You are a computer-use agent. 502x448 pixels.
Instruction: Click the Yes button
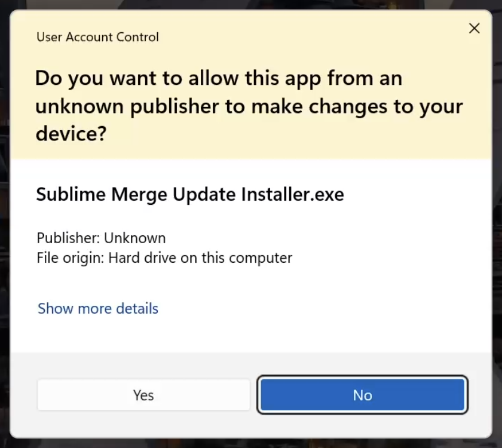coord(143,395)
